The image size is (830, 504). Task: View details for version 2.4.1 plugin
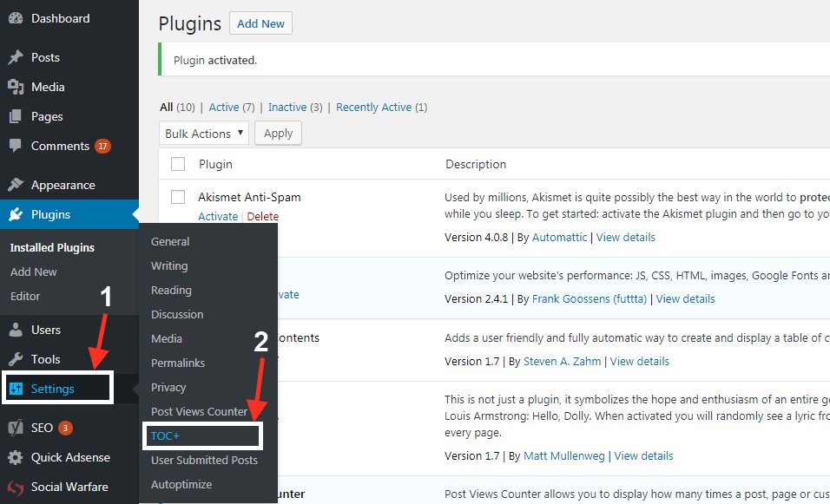pyautogui.click(x=686, y=298)
